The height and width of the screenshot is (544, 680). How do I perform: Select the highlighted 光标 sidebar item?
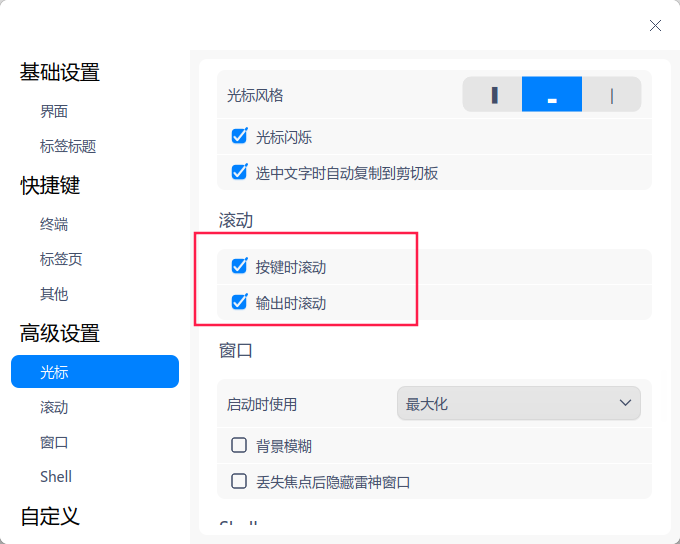tap(95, 372)
